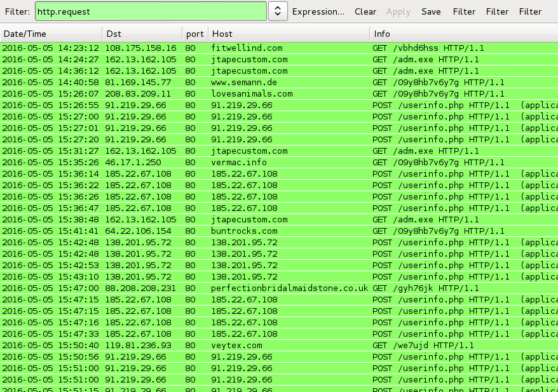Open the filter history dropdown arrows
This screenshot has width=558, height=392.
tap(277, 11)
